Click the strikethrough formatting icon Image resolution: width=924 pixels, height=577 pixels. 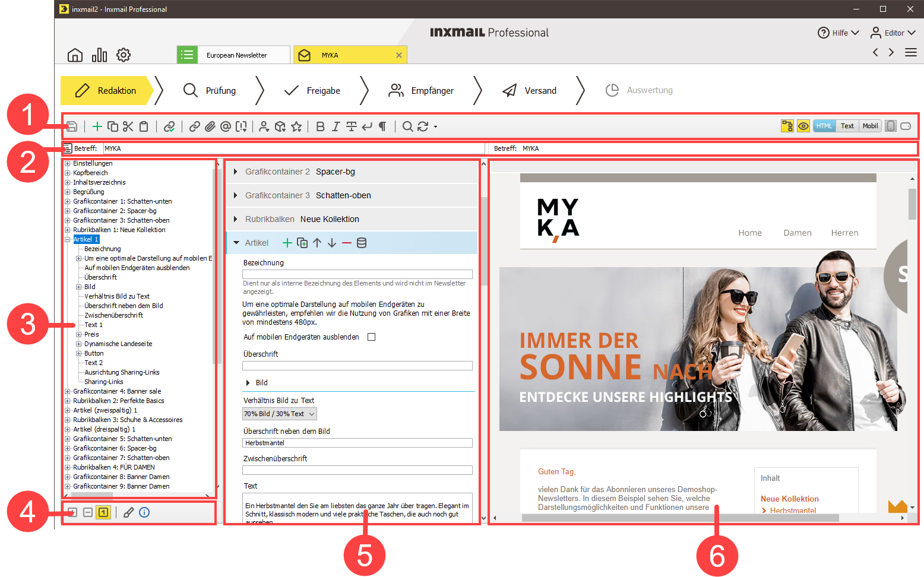(352, 126)
